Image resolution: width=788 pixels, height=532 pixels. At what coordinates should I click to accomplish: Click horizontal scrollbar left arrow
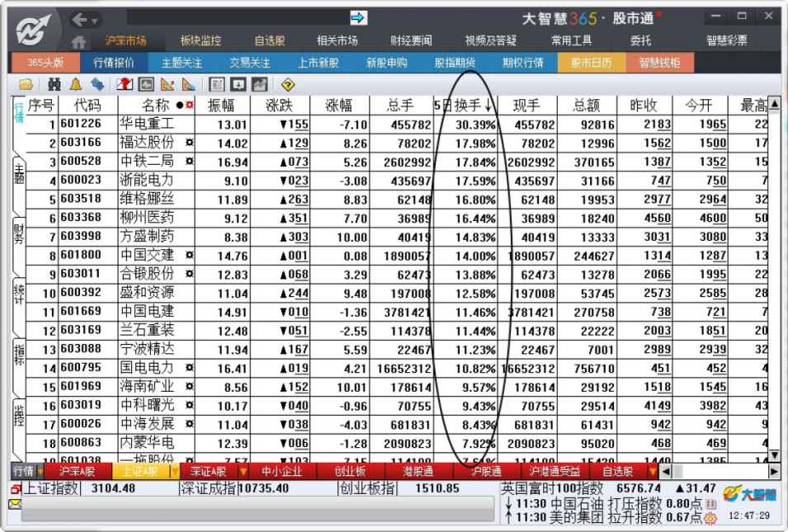coord(665,472)
